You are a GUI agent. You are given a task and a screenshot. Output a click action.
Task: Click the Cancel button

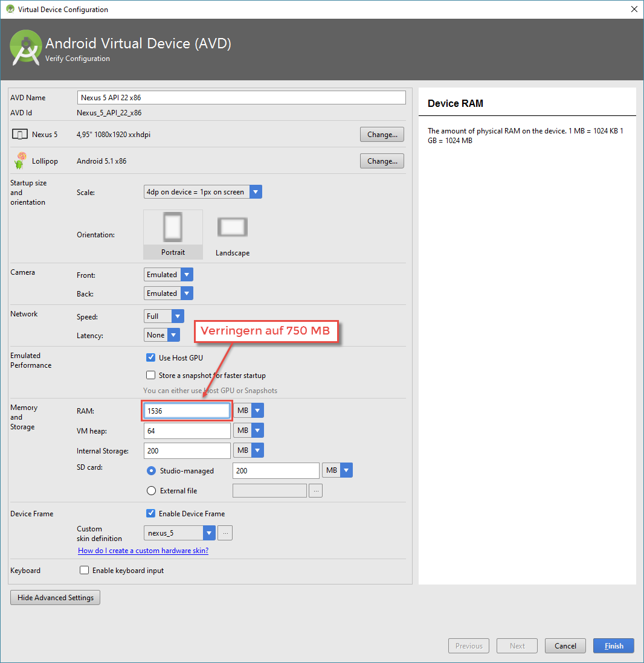point(565,645)
